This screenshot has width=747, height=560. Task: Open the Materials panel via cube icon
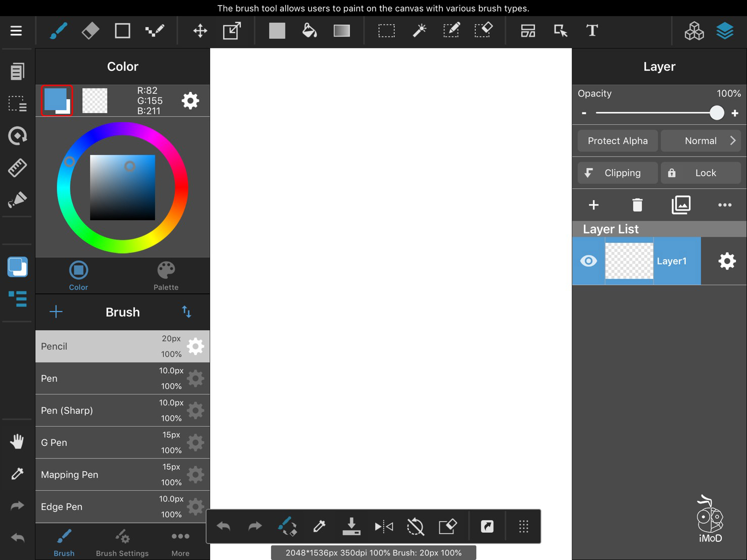(x=694, y=31)
